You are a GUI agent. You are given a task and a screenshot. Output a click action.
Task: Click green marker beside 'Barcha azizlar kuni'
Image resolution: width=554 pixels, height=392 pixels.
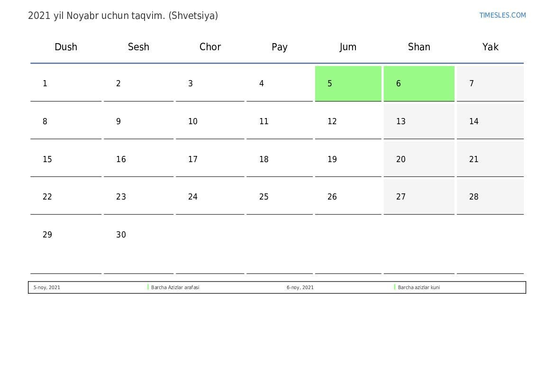point(395,287)
